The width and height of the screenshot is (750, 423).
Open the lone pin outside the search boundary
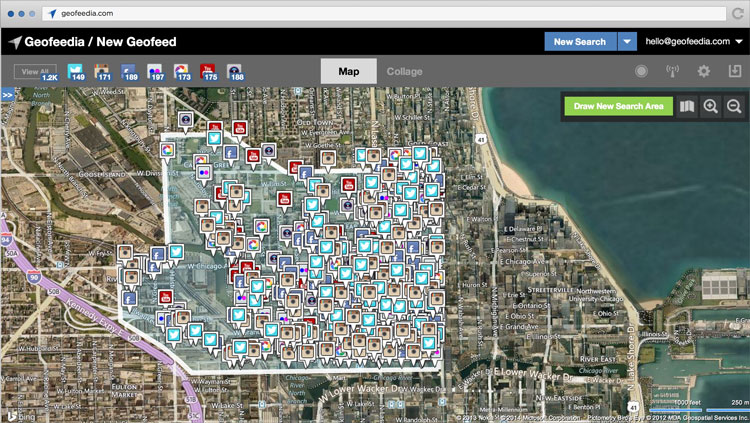(186, 120)
